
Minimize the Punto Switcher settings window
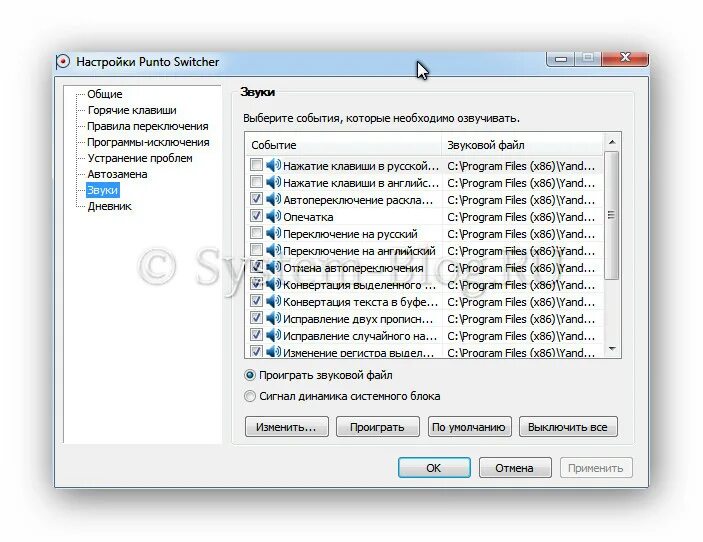pyautogui.click(x=561, y=59)
